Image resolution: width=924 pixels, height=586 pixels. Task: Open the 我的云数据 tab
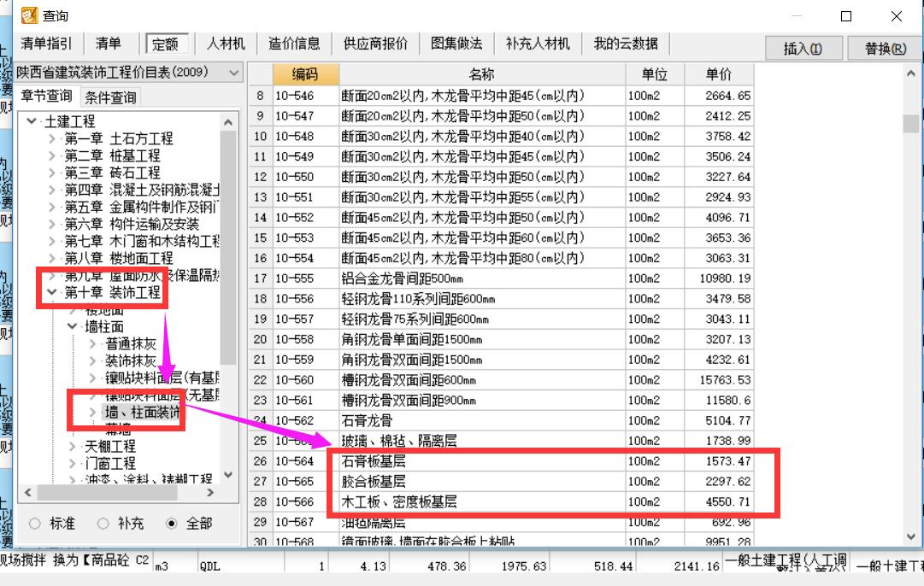click(x=626, y=44)
